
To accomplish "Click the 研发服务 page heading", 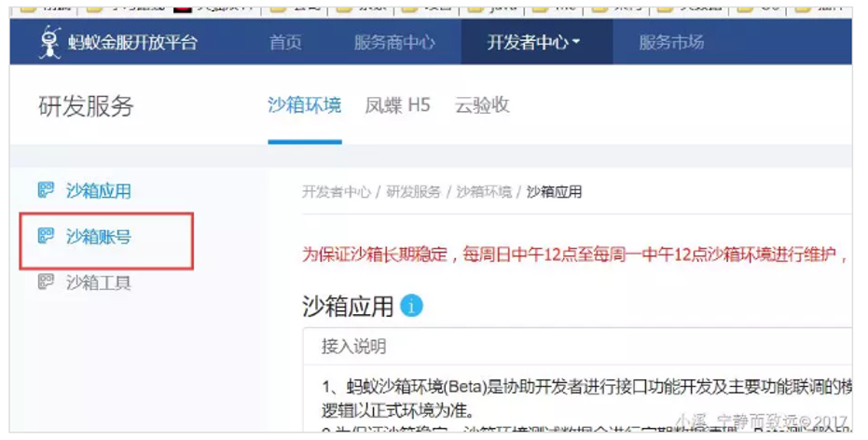I will (86, 106).
